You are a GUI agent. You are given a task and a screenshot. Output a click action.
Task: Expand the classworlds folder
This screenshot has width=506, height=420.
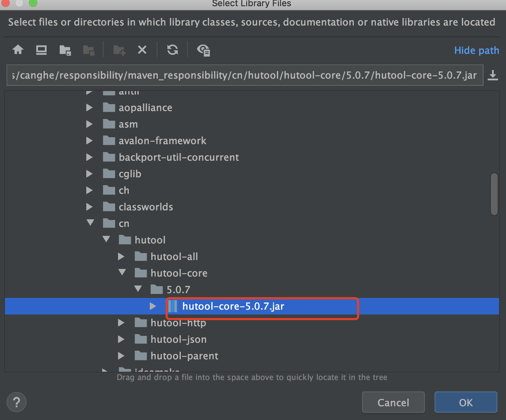[x=89, y=207]
